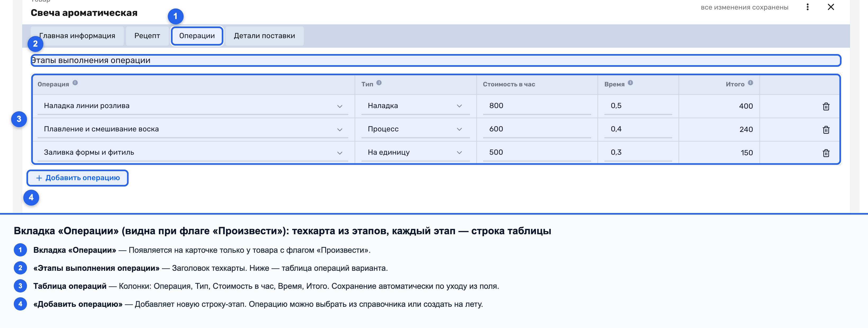Viewport: 868px width, 328px height.
Task: Click the Стоимость в час column header
Action: click(509, 84)
